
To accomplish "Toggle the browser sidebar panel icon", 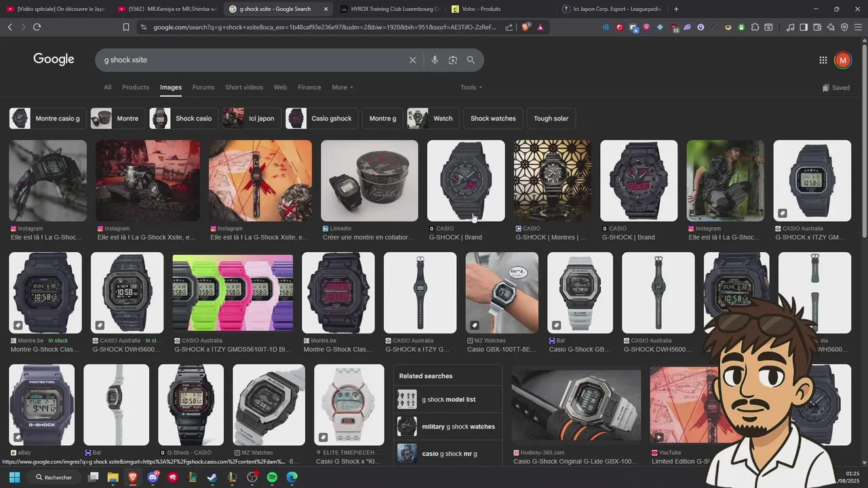I will click(x=804, y=27).
